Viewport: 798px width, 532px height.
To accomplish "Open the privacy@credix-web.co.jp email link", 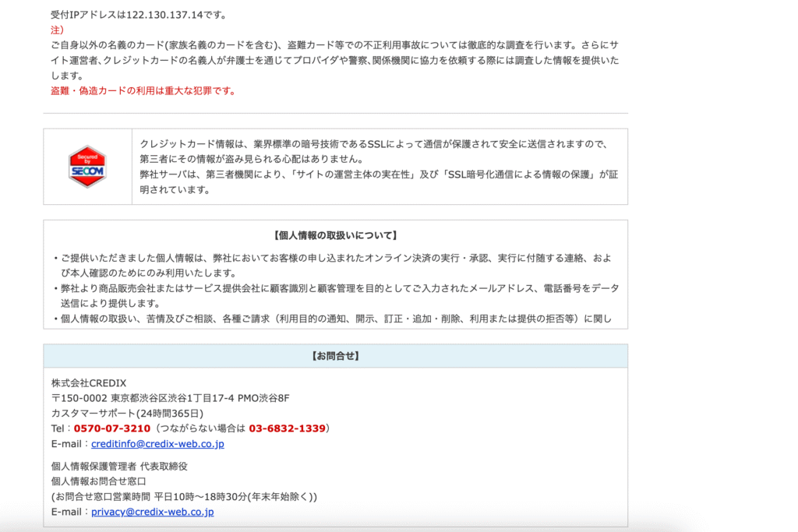I will (x=153, y=512).
